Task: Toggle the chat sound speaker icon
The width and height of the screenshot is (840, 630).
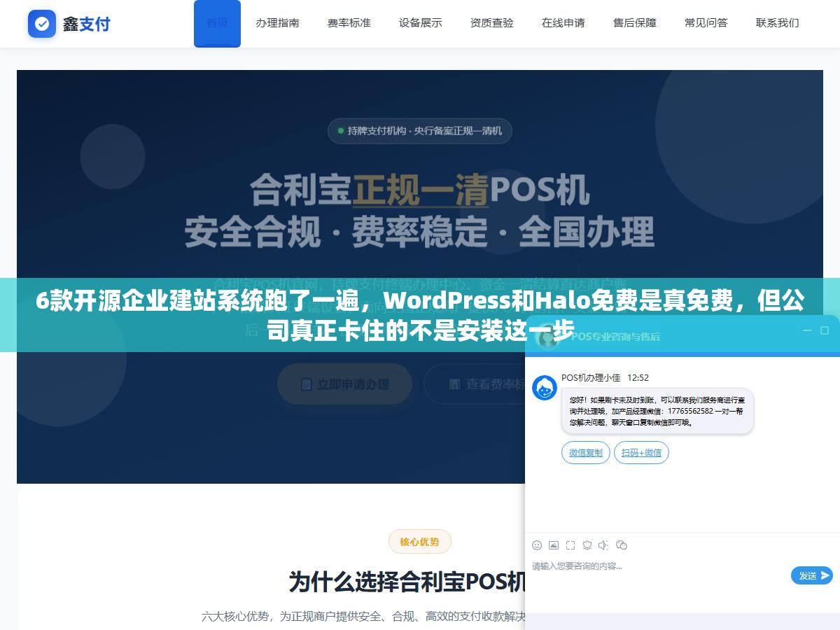Action: [x=603, y=545]
